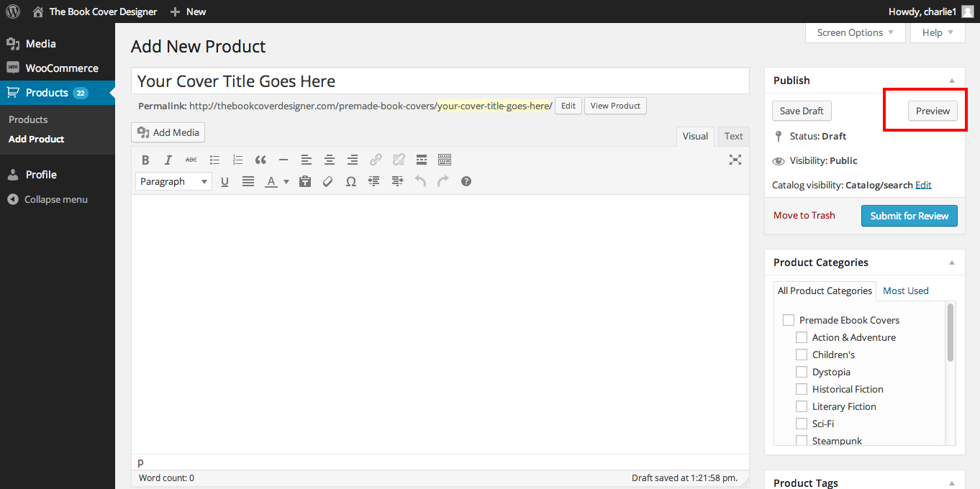Collapse the Product Categories panel
The height and width of the screenshot is (489, 980).
(952, 262)
